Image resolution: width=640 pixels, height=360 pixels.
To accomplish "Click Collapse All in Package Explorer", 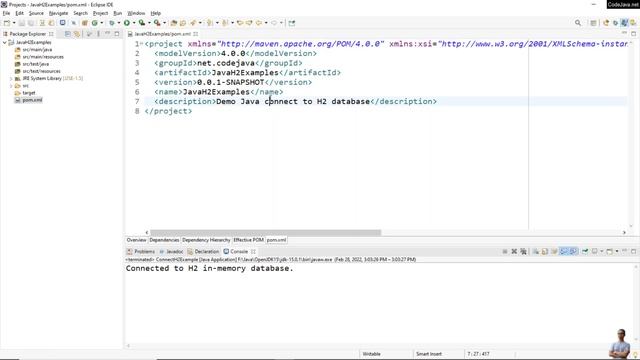I will click(x=68, y=34).
